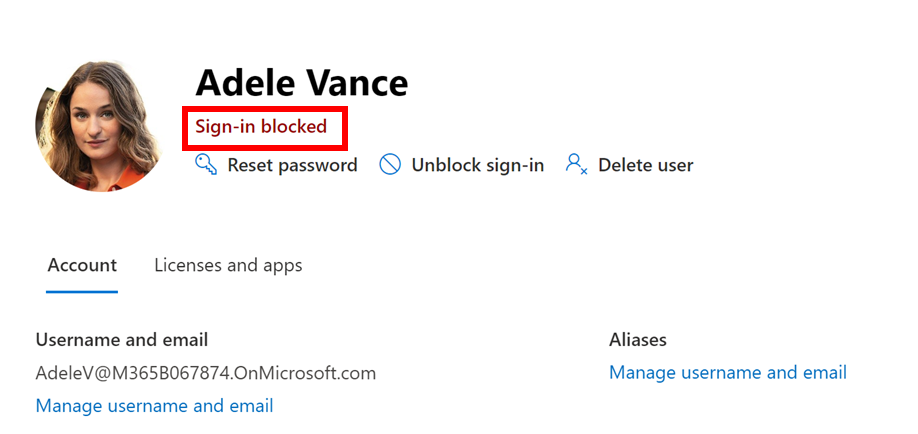Click the person icon for Delete user

click(x=576, y=165)
